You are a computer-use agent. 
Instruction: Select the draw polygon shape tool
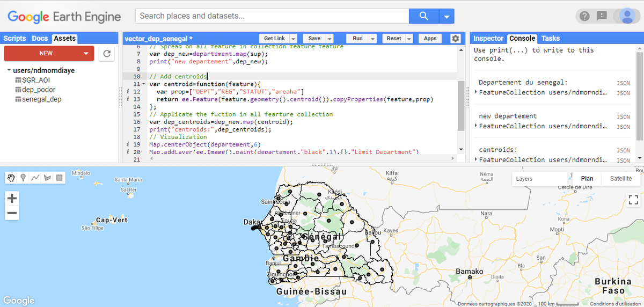[47, 178]
